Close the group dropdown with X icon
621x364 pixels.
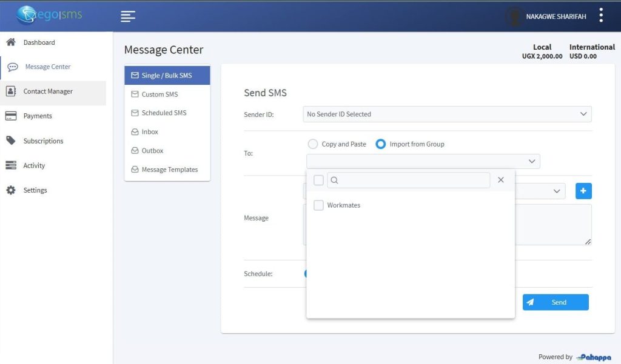point(501,180)
